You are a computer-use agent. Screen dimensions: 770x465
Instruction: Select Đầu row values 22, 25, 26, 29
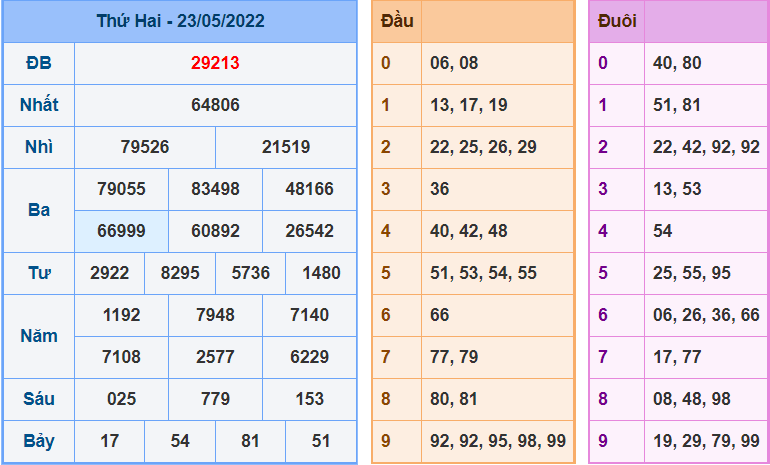pos(483,147)
